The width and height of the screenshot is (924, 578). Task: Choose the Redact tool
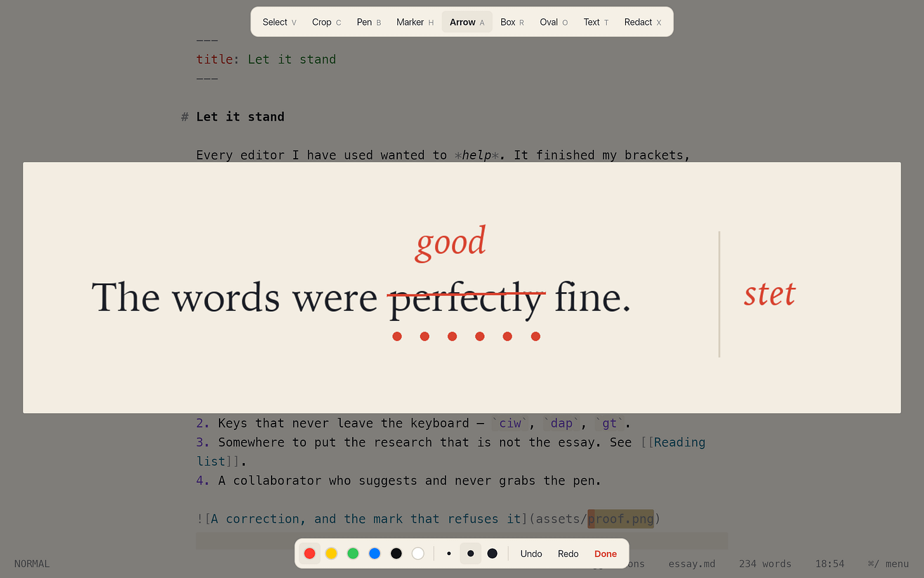point(642,22)
